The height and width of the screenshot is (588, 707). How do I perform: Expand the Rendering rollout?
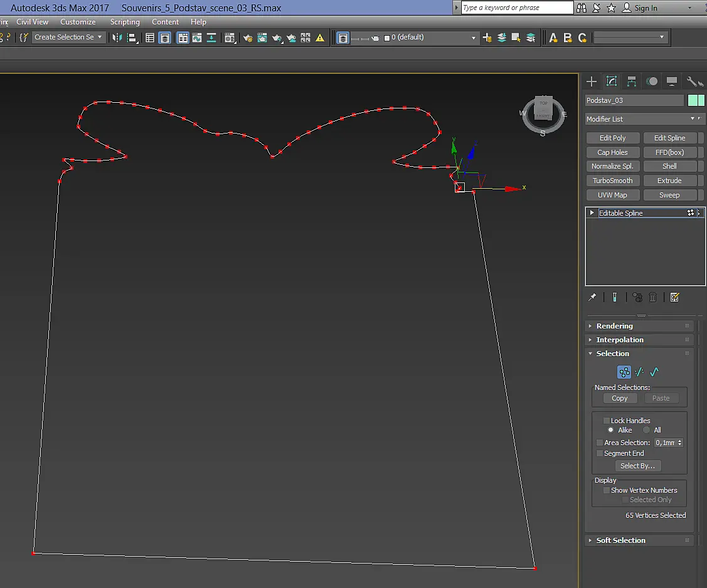[640, 326]
